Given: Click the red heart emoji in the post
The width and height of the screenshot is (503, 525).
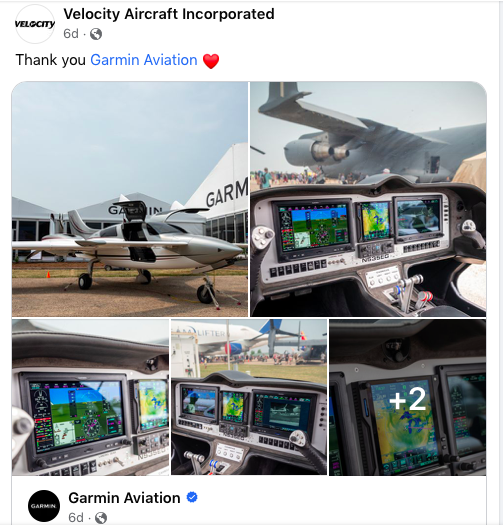Looking at the screenshot, I should [211, 61].
